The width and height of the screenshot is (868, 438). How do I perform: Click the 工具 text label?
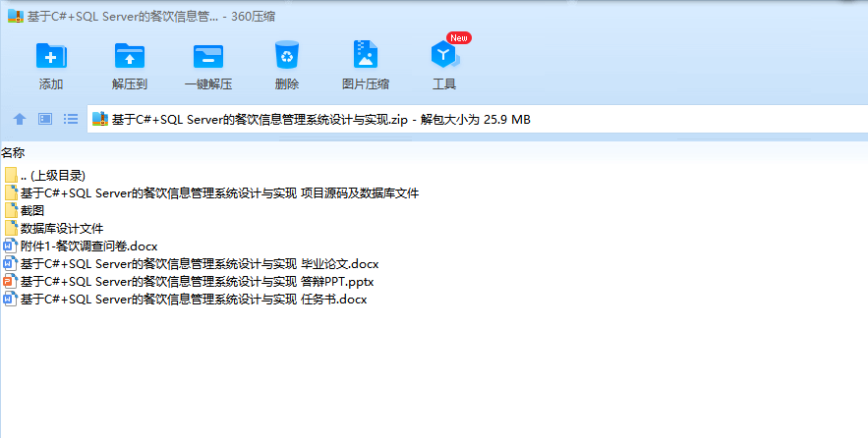coord(444,84)
